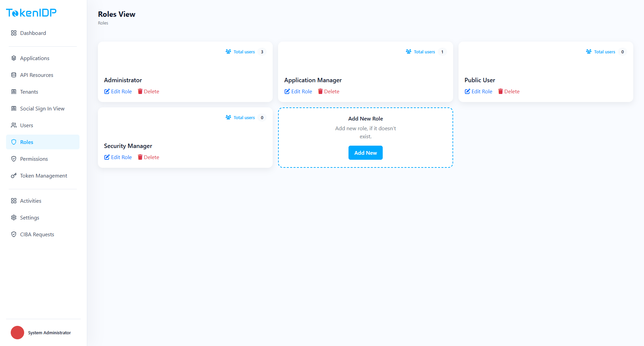The image size is (644, 346).
Task: Click the Settings gear icon
Action: click(x=14, y=217)
